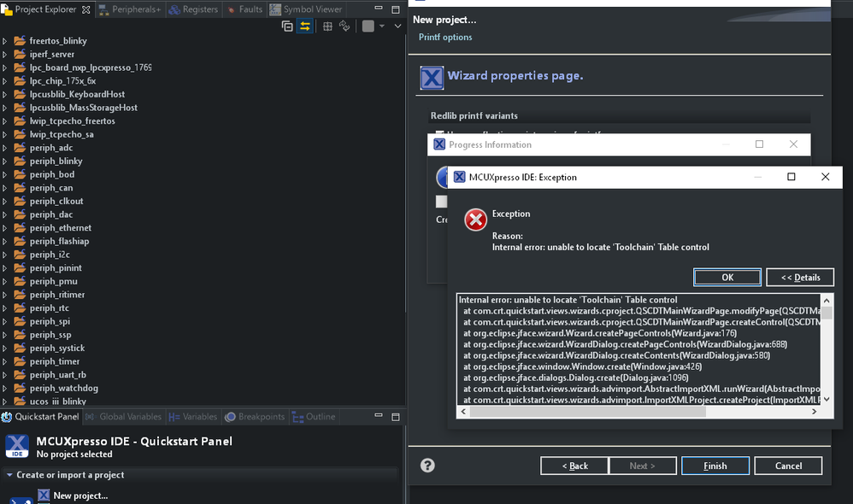853x504 pixels.
Task: Select the lwip_tcpecho_sa project
Action: point(62,134)
